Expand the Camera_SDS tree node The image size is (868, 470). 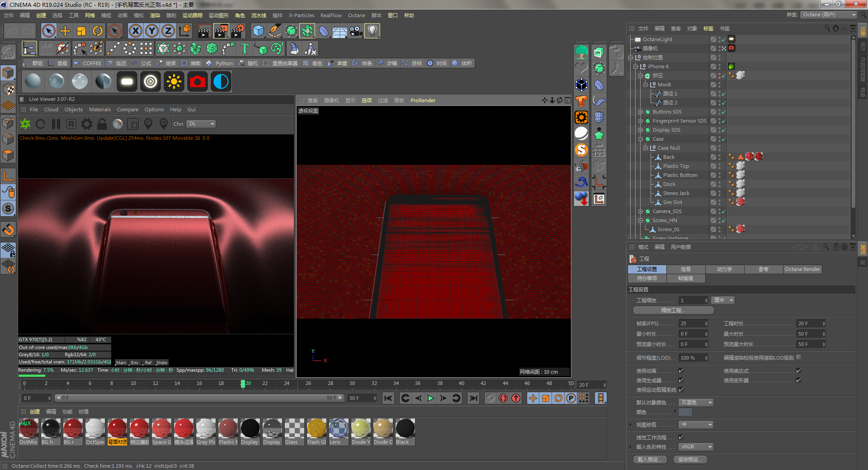641,211
